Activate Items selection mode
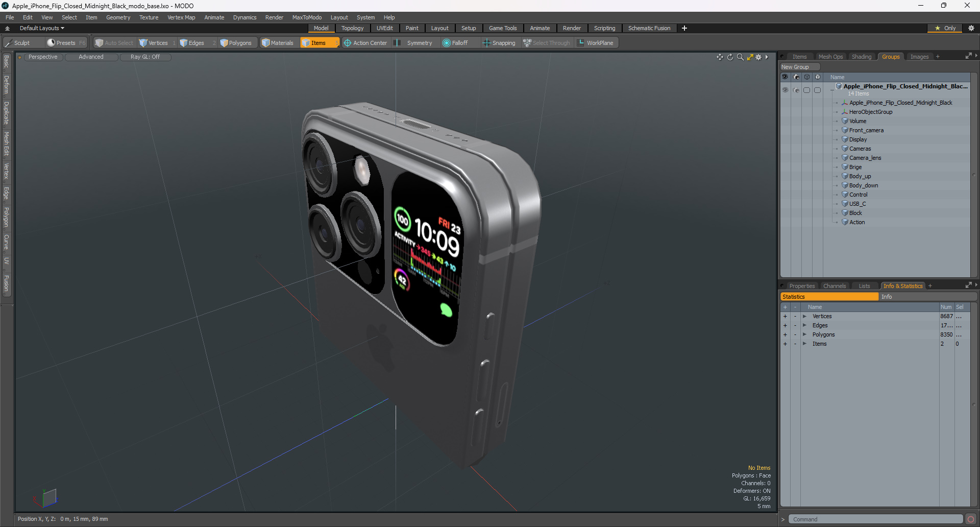Screen dimensions: 980x527 [319, 43]
